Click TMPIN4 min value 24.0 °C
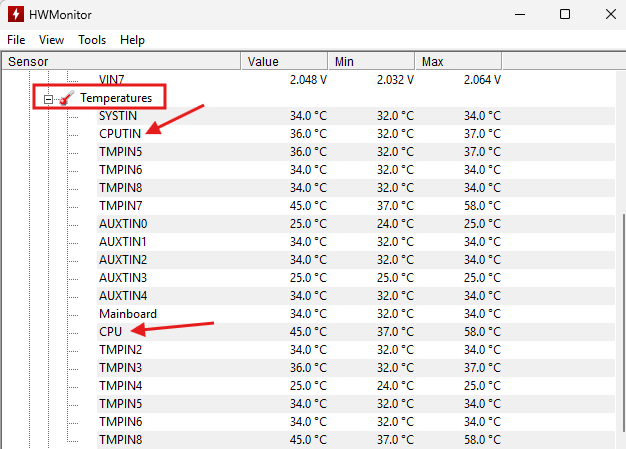 (x=395, y=386)
